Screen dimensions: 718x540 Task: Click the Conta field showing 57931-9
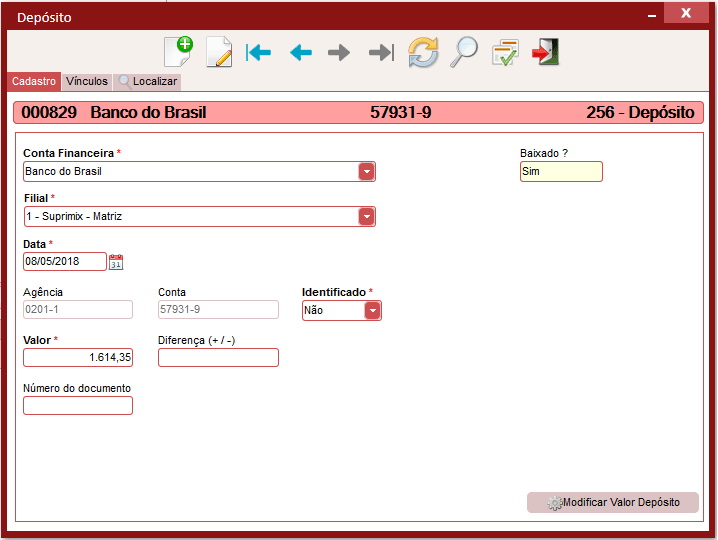pos(218,310)
